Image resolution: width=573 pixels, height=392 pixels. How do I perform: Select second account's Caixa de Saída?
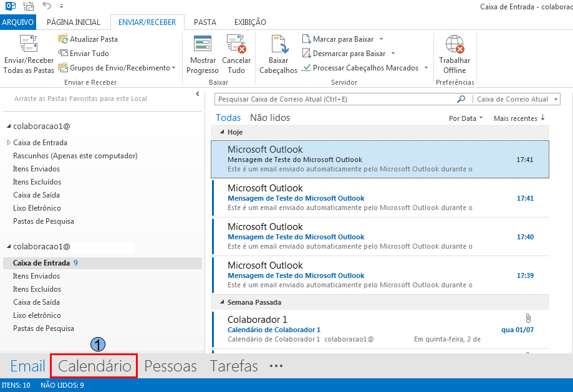tap(36, 302)
